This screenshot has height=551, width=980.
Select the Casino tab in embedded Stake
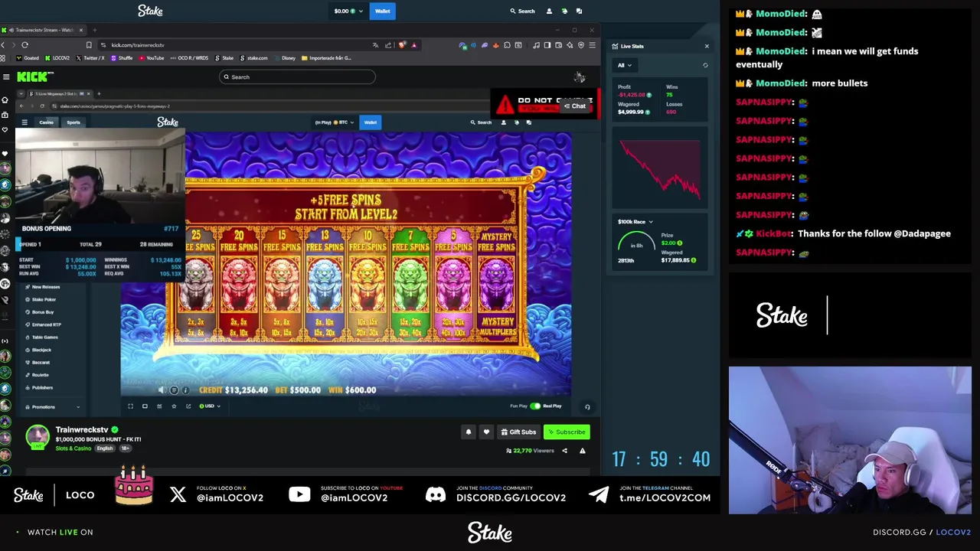click(47, 122)
